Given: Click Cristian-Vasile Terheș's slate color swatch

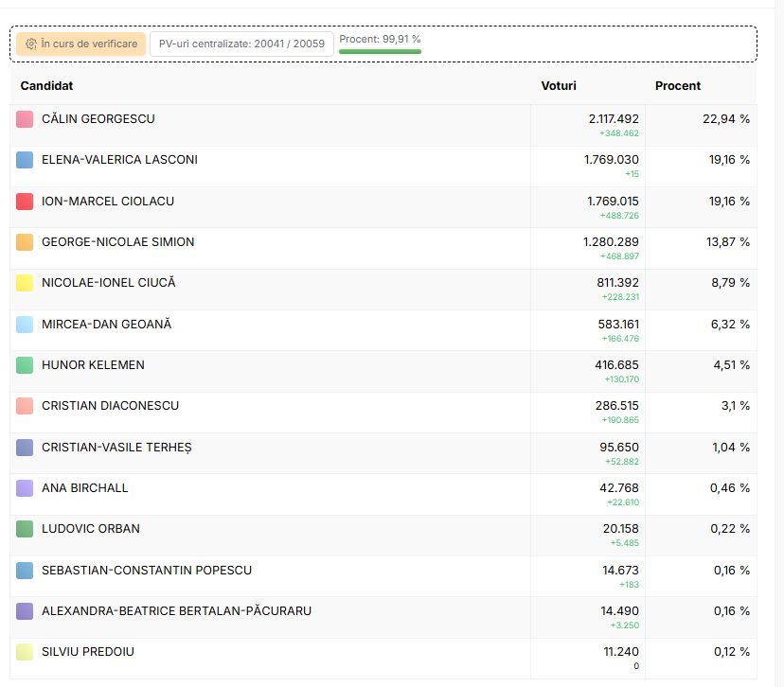Looking at the screenshot, I should [x=25, y=448].
